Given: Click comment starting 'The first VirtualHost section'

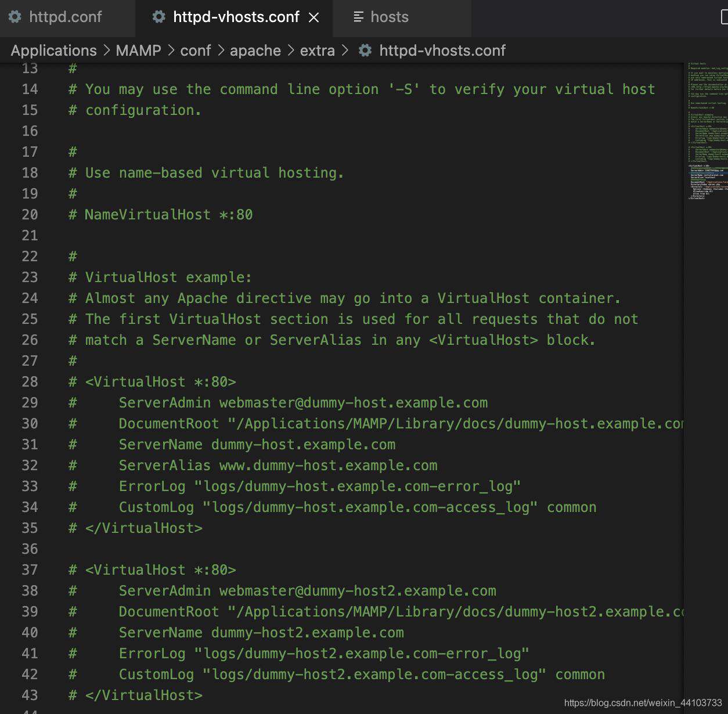Looking at the screenshot, I should (x=353, y=319).
